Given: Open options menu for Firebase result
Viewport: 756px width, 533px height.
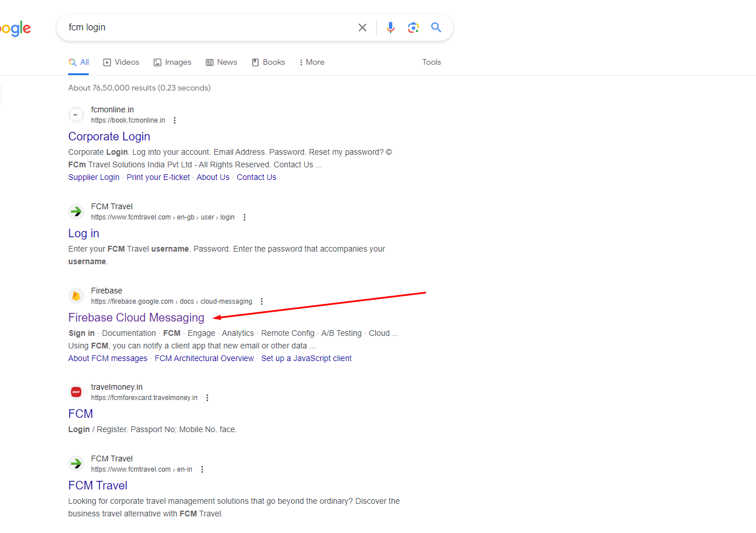Looking at the screenshot, I should click(x=262, y=301).
